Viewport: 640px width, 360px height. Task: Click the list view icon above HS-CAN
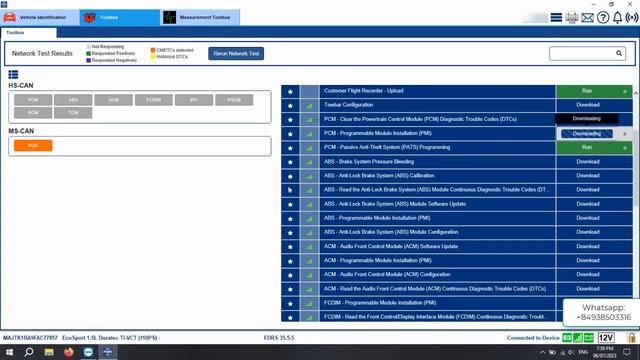13,74
